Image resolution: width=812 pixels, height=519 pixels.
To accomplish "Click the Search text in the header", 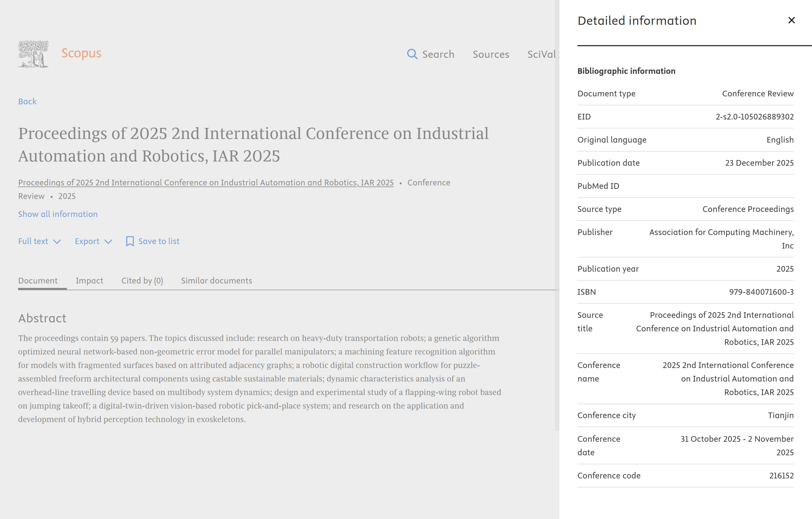I will [x=438, y=54].
